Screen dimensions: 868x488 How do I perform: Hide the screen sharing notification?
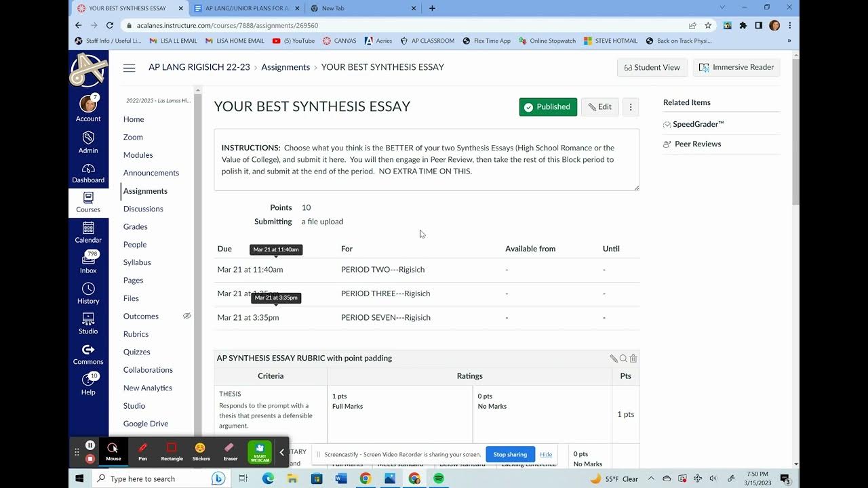point(546,455)
